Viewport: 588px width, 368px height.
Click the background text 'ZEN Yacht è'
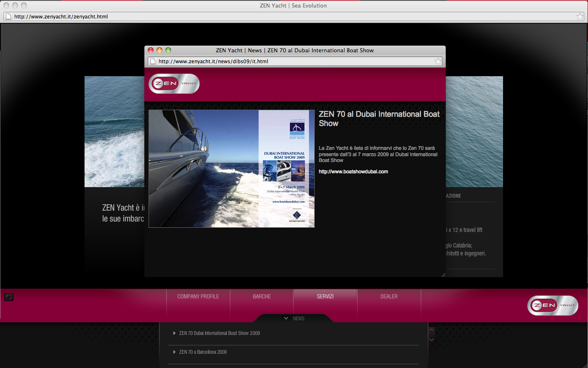[x=121, y=208]
